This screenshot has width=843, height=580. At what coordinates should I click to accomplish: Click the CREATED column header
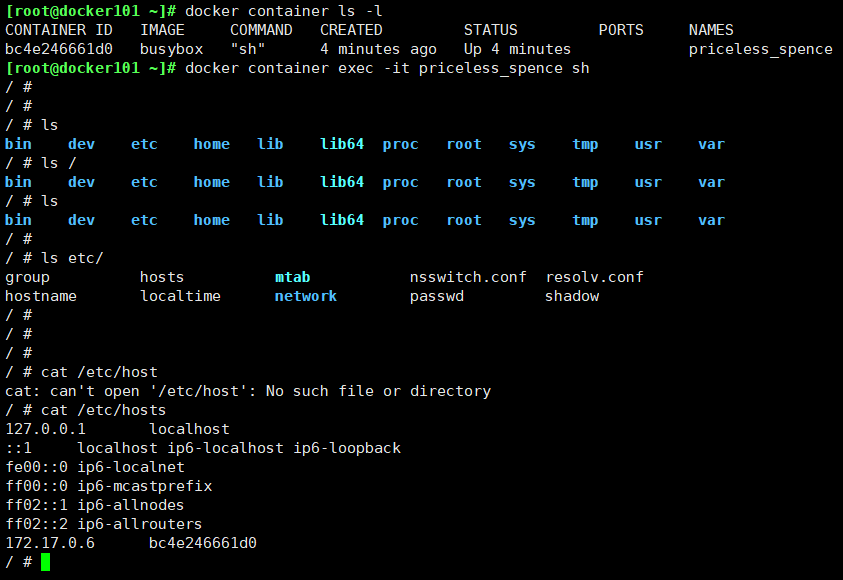352,30
